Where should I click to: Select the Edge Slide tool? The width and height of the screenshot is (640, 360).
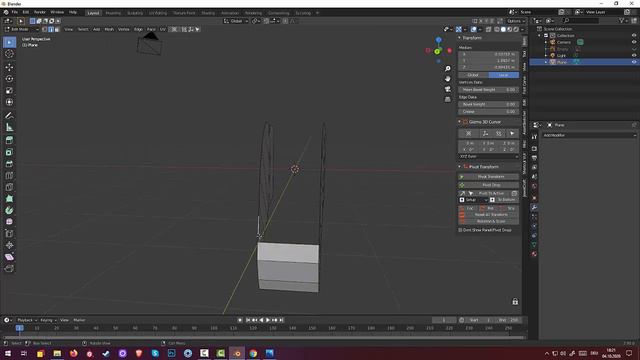click(9, 234)
